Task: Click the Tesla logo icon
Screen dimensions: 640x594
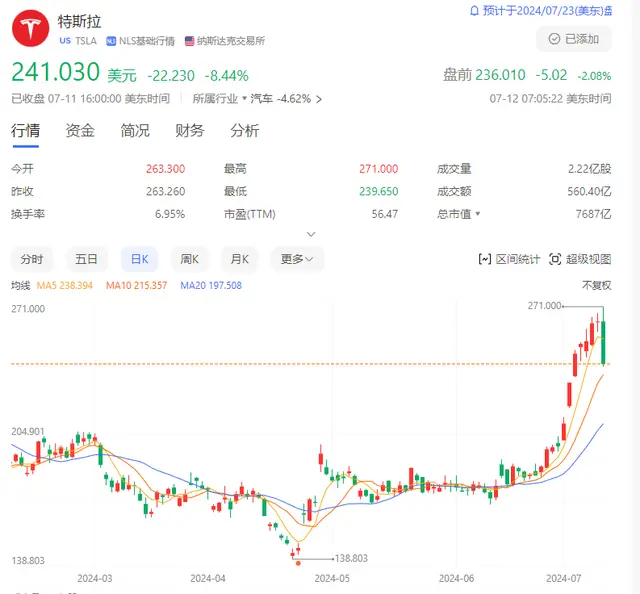Action: [x=31, y=28]
